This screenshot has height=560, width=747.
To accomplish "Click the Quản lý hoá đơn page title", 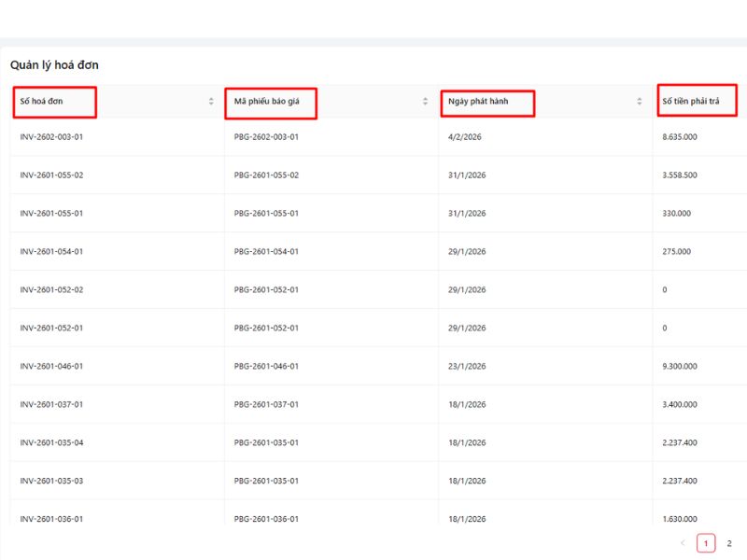I will pos(54,65).
